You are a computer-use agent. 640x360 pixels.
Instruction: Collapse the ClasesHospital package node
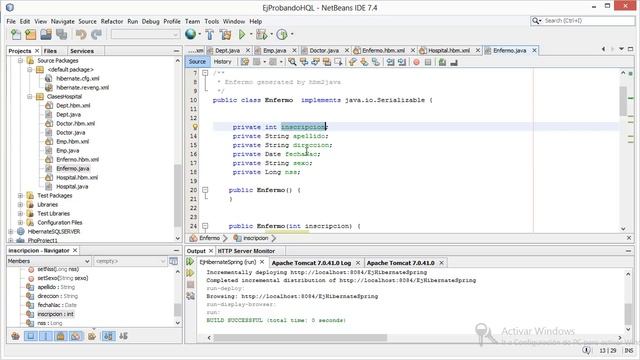tap(30, 96)
